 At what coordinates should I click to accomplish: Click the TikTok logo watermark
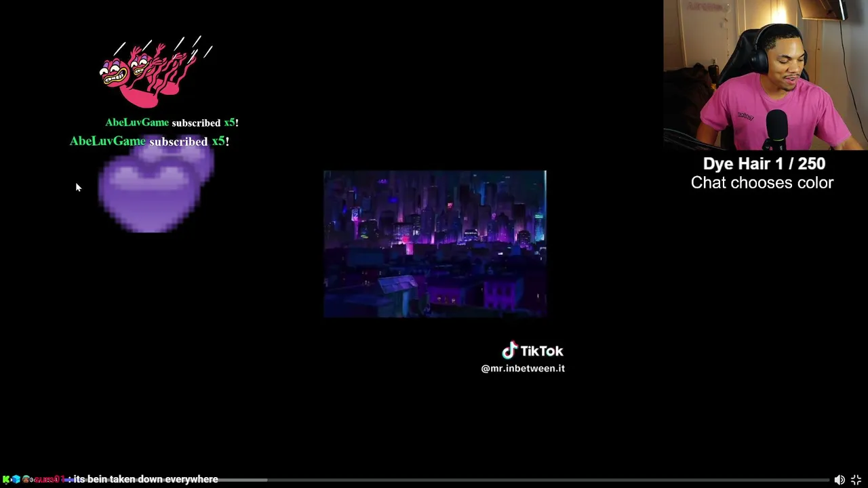click(x=532, y=350)
